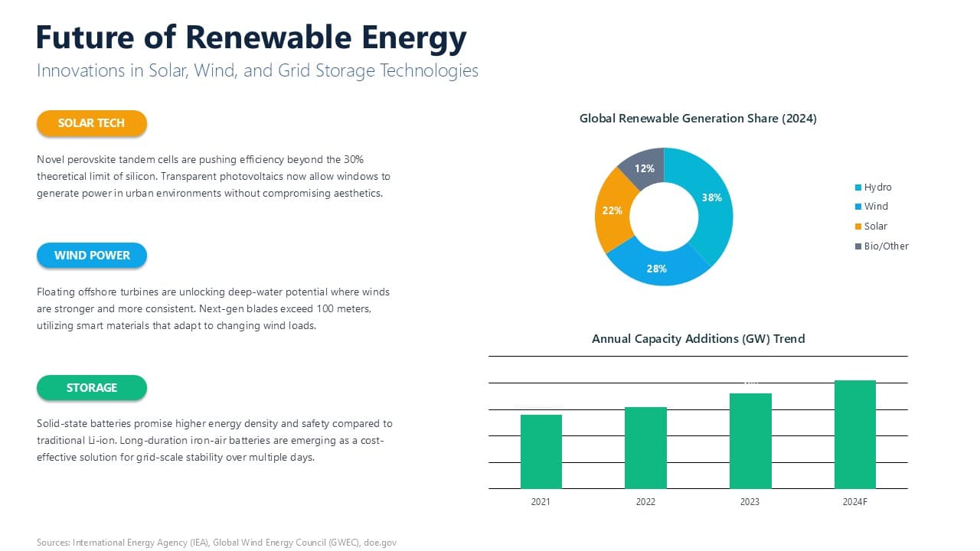
Task: Click the 2022 bar in the chart
Action: tap(645, 448)
